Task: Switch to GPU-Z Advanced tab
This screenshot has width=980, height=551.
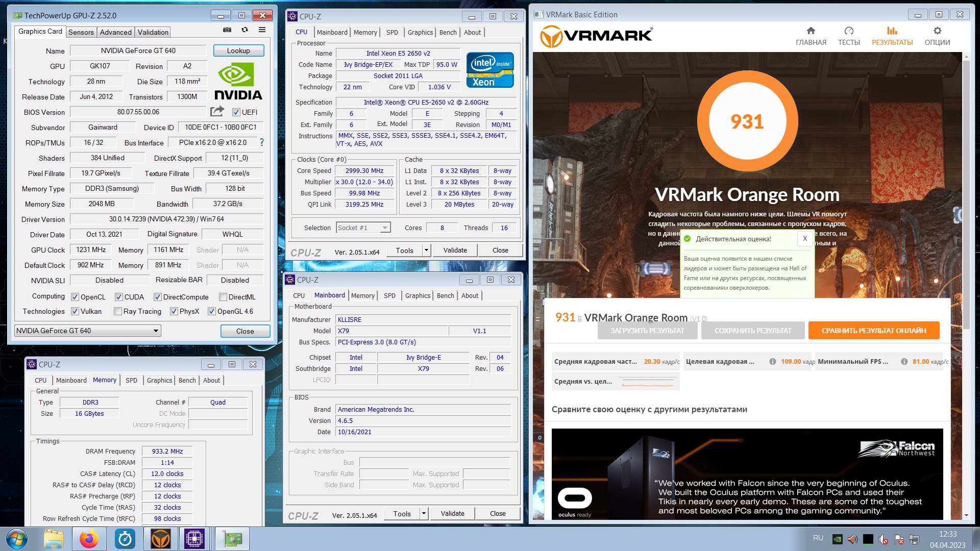Action: [x=116, y=32]
